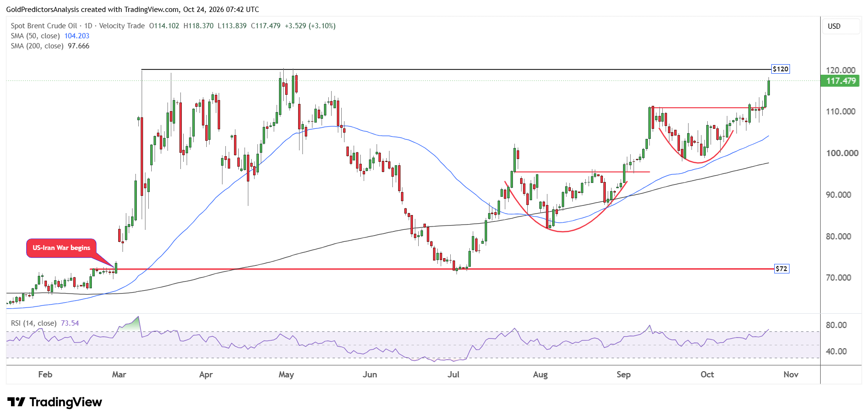The image size is (868, 420).
Task: Click the green 117.479 current price tag
Action: (x=841, y=81)
